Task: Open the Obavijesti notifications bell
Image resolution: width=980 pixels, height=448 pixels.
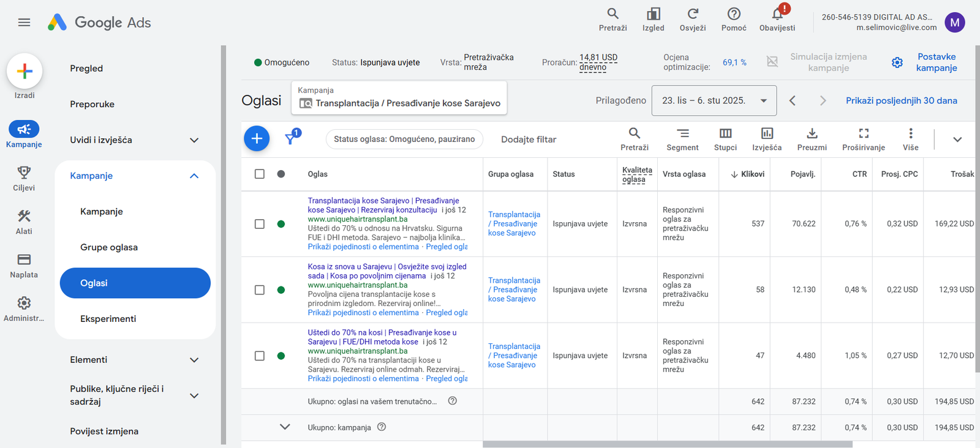Action: (777, 14)
